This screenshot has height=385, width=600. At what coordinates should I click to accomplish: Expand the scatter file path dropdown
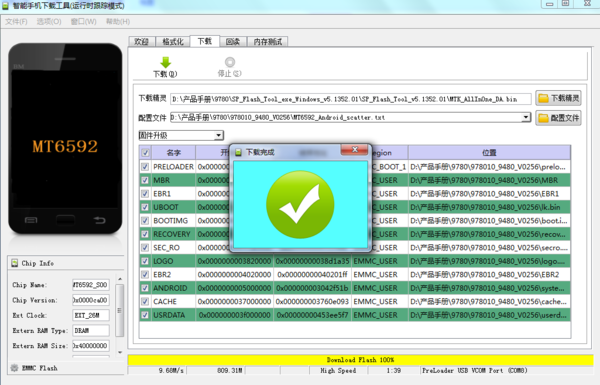527,117
